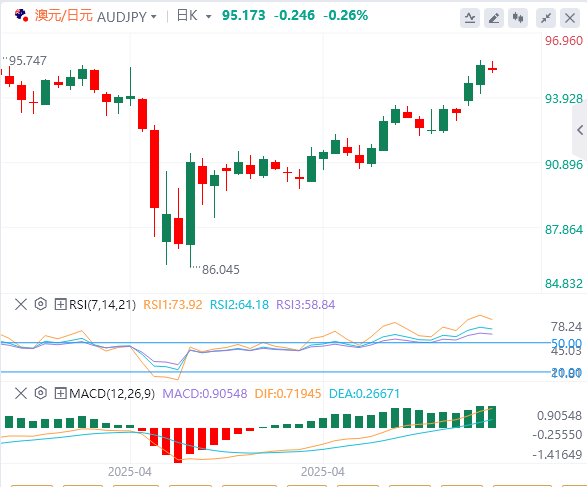Close the chart with top X button
Image resolution: width=587 pixels, height=487 pixels.
click(570, 18)
